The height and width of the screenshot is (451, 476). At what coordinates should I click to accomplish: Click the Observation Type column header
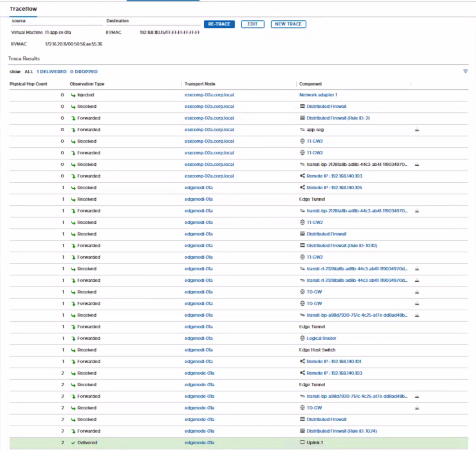pyautogui.click(x=87, y=84)
